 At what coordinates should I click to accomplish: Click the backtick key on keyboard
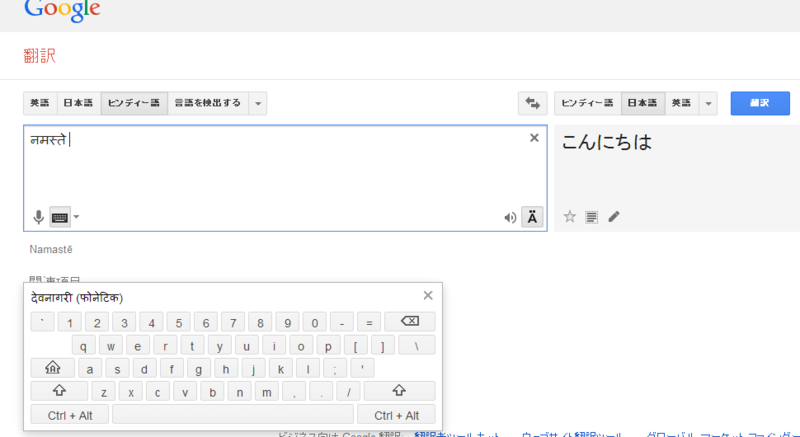(42, 322)
